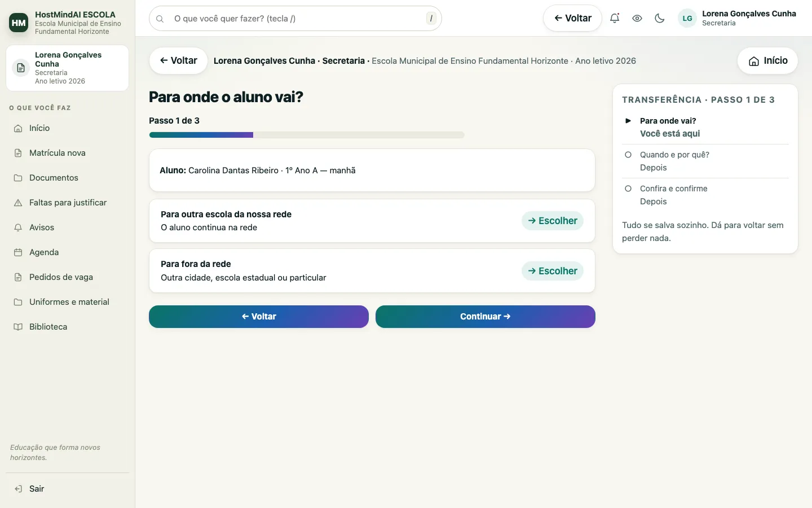This screenshot has height=508, width=812.
Task: Click 'Tudo se salva sozinho' note text
Action: (703, 231)
